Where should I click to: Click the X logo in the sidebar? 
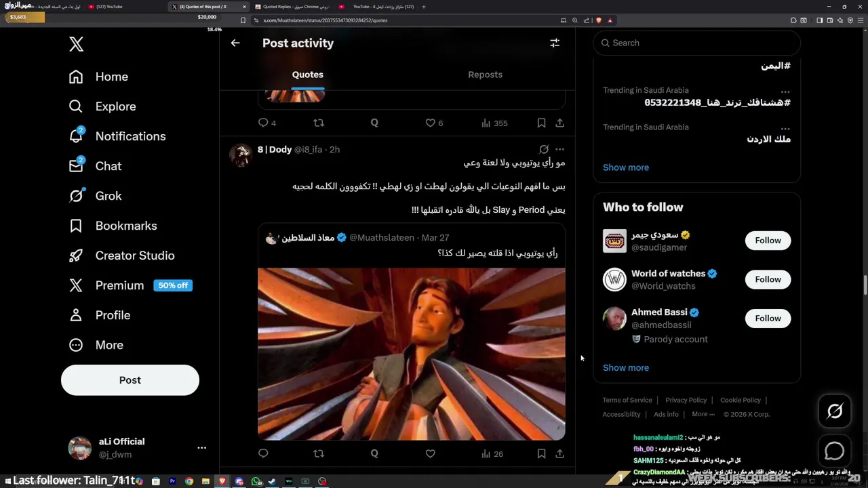click(x=76, y=45)
